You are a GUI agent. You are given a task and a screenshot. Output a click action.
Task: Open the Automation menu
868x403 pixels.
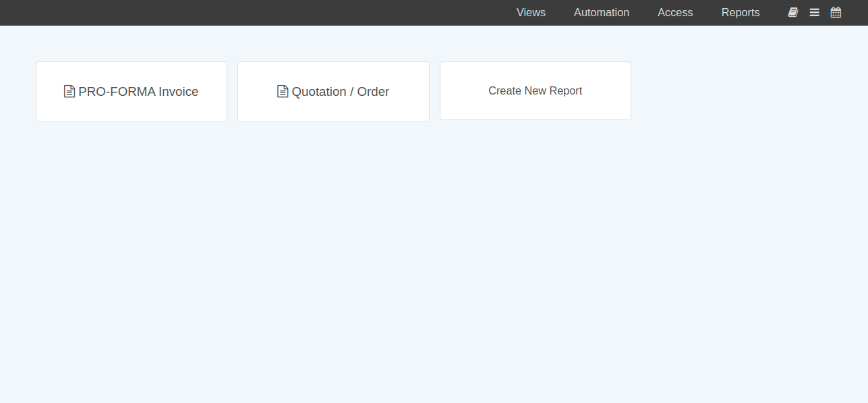[x=601, y=12]
